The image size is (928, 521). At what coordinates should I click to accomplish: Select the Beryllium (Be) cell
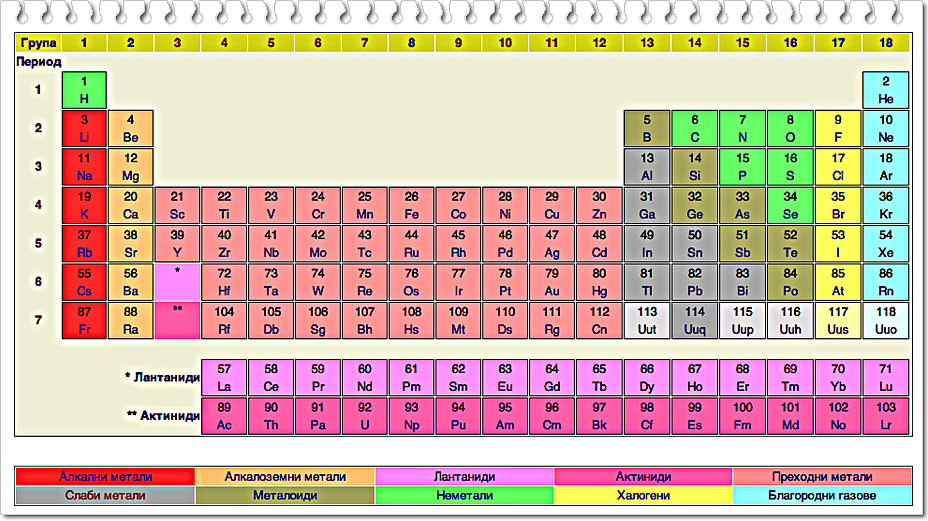pos(131,128)
